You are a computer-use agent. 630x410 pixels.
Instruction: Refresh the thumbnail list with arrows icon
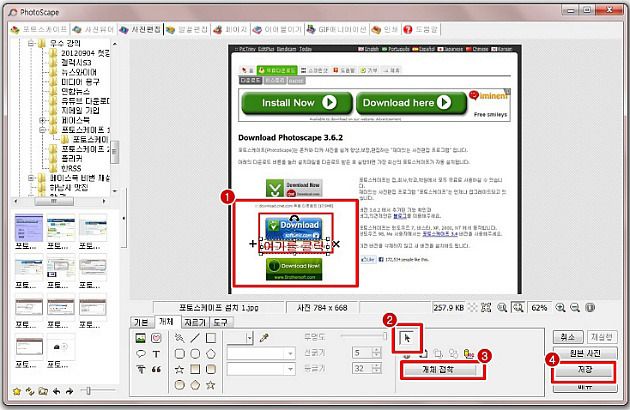point(30,391)
